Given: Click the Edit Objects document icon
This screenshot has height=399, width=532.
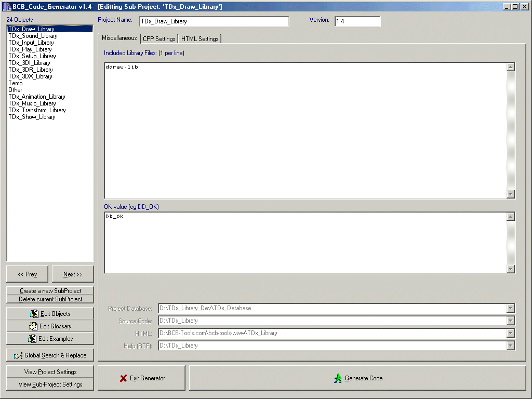Looking at the screenshot, I should click(35, 314).
